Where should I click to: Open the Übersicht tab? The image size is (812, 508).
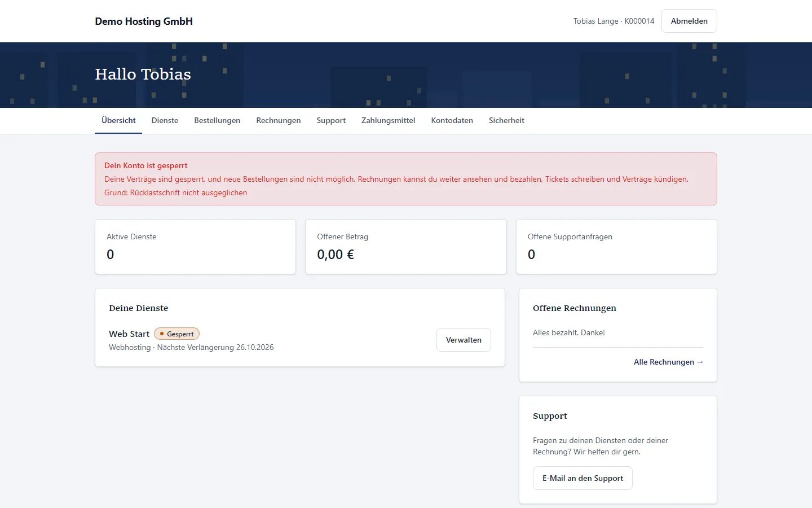pyautogui.click(x=118, y=120)
